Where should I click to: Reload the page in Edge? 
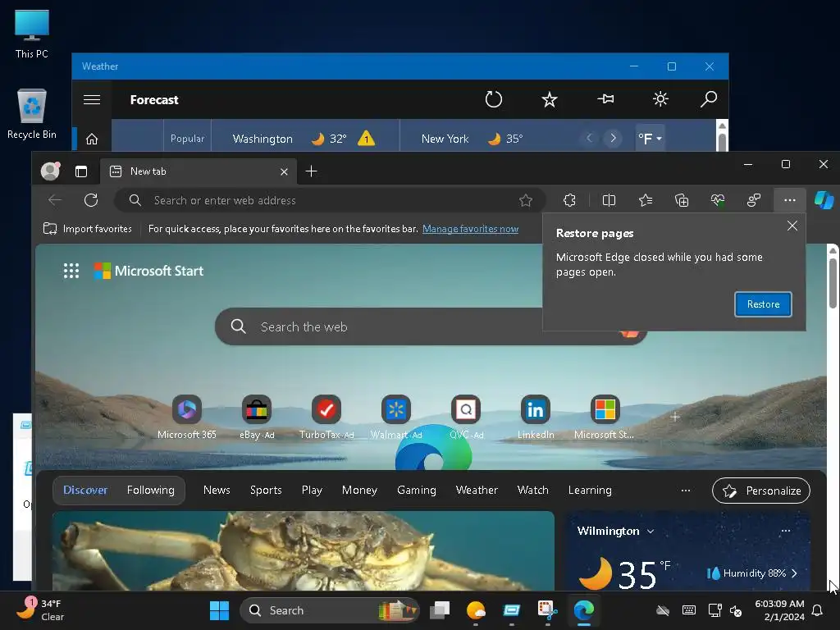(91, 200)
